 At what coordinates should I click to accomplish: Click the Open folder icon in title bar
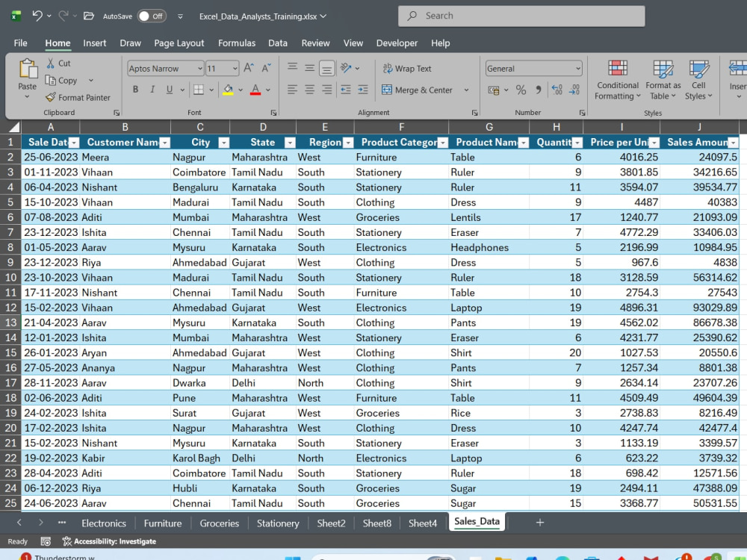tap(89, 16)
